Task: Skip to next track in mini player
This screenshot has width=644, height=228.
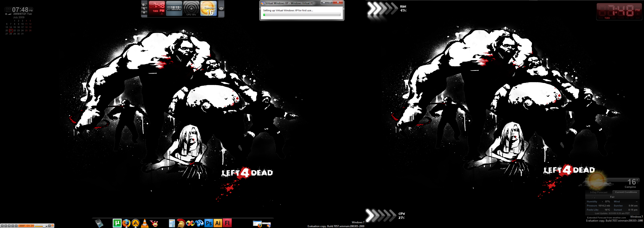Action: [16, 226]
